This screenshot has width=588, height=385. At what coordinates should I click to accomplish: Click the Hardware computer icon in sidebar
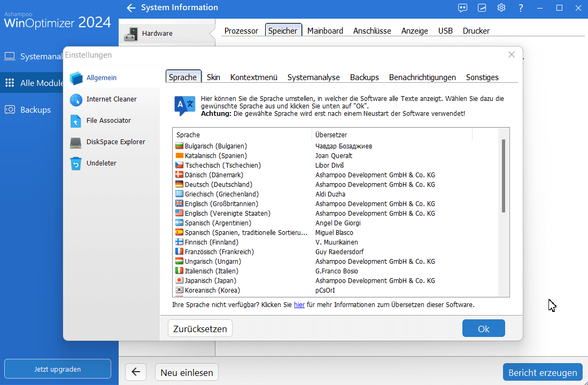point(131,34)
